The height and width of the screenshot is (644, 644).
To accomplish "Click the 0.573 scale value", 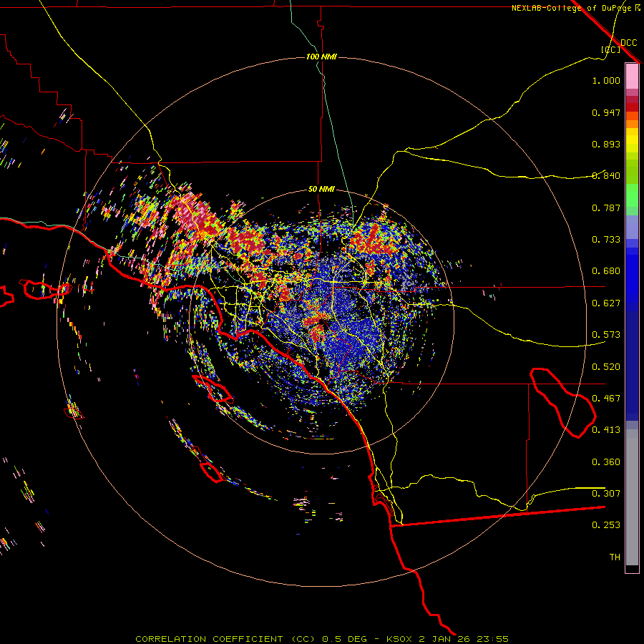I will point(606,335).
